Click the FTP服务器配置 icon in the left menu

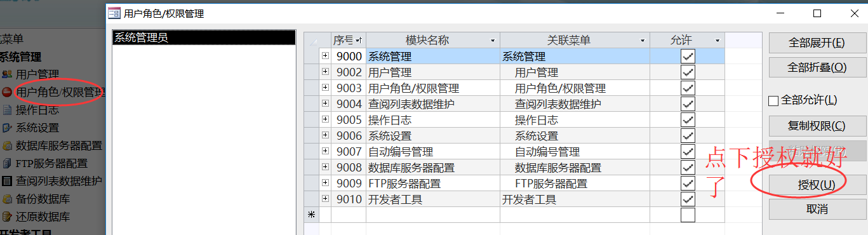coord(7,163)
